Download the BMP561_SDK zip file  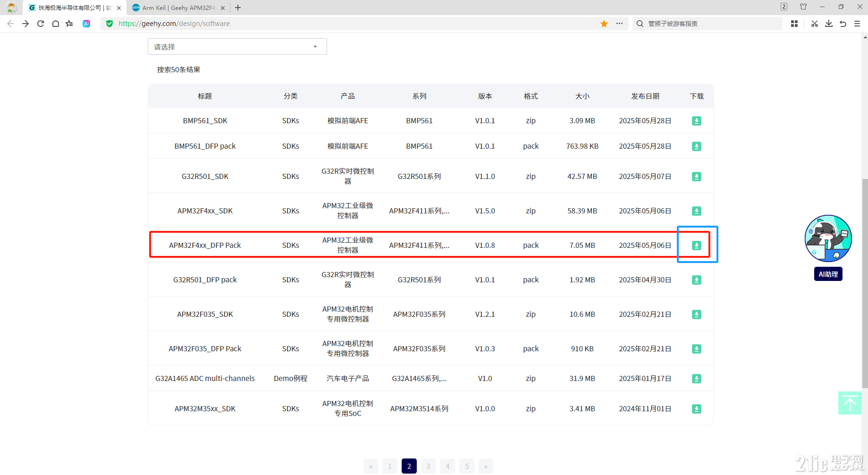(696, 121)
